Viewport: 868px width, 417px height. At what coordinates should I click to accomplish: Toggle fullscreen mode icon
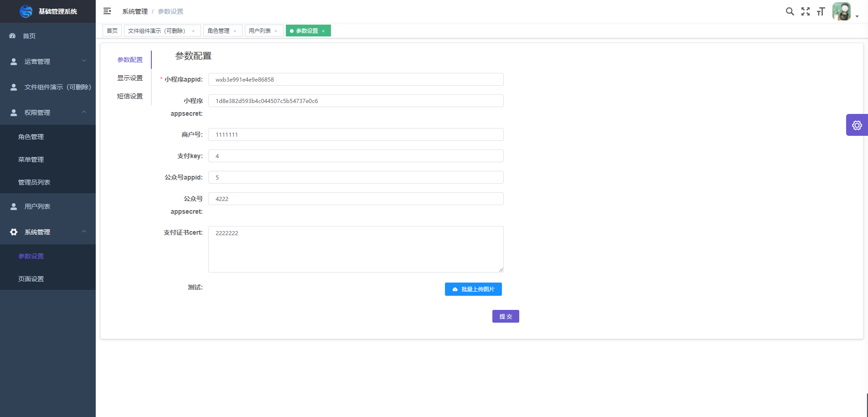pyautogui.click(x=806, y=11)
